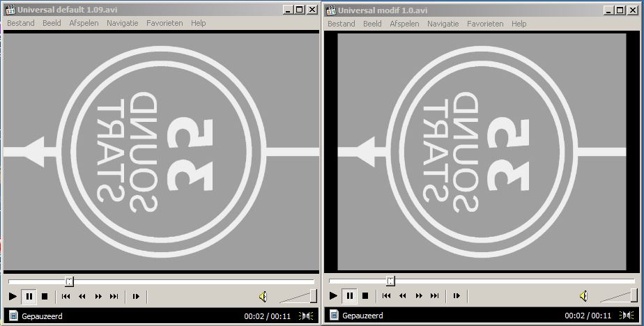Click the seek bar thumb in Universal default window
This screenshot has width=644, height=326.
(x=70, y=281)
